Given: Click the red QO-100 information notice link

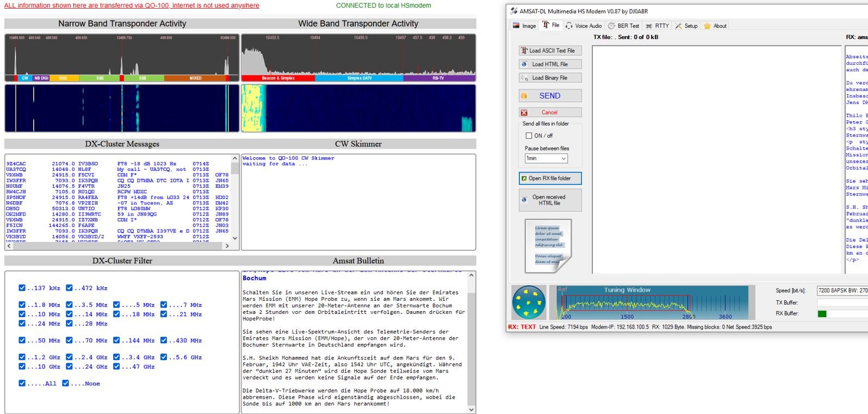Looking at the screenshot, I should point(132,5).
